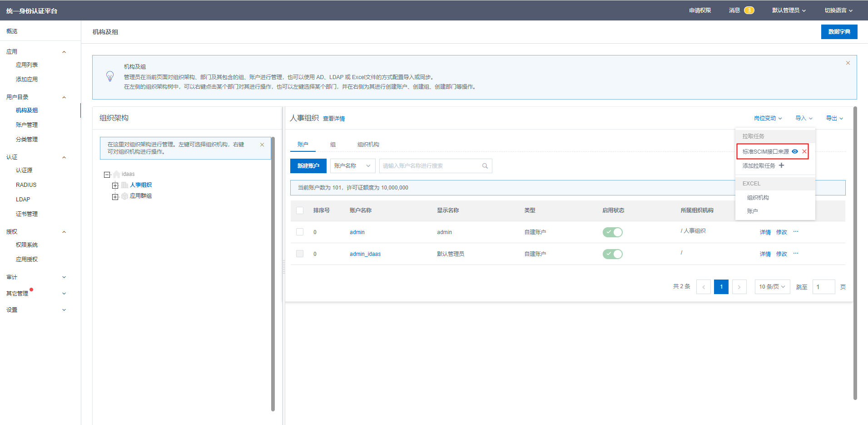Click the plus icon next to 添加拉取任务
The height and width of the screenshot is (425, 868).
pyautogui.click(x=781, y=165)
